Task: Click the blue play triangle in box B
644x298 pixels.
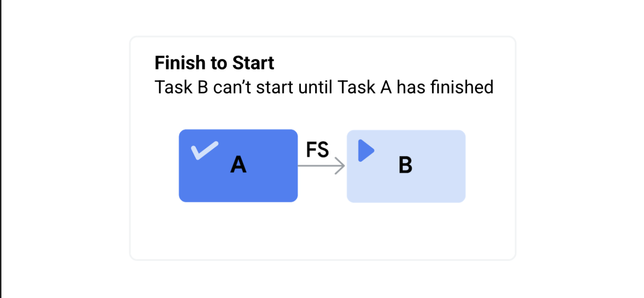Action: [x=365, y=151]
